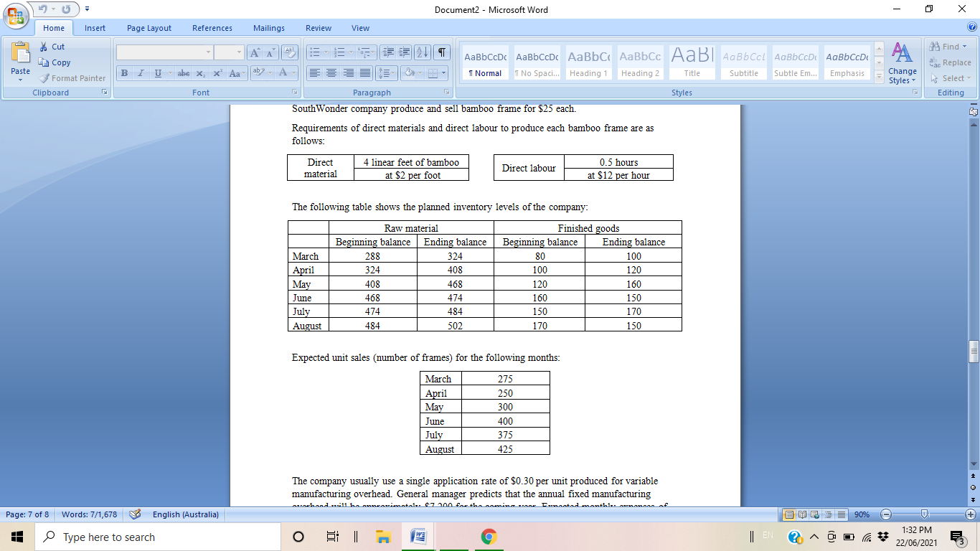
Task: Switch to the Mailings ribbon tab
Action: pyautogui.click(x=268, y=28)
